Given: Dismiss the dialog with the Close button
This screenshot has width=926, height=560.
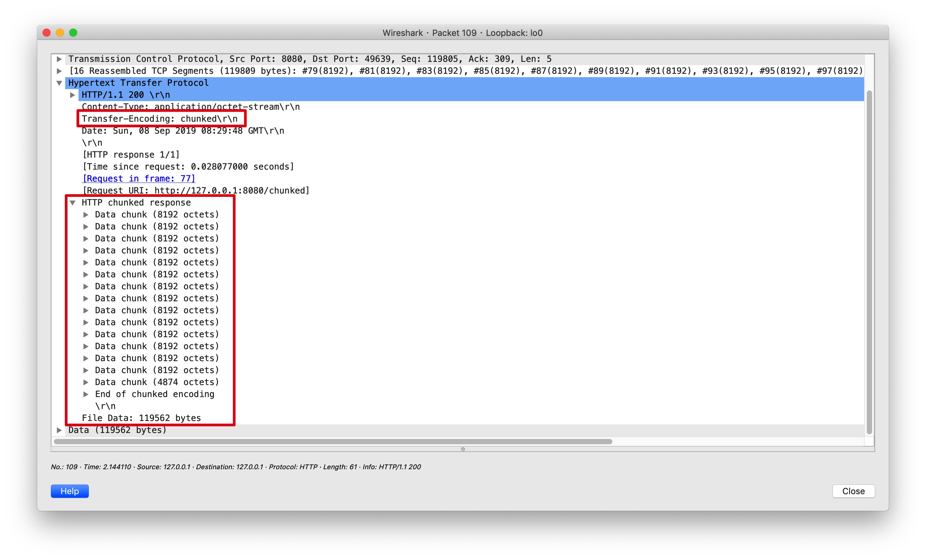Looking at the screenshot, I should pyautogui.click(x=853, y=491).
